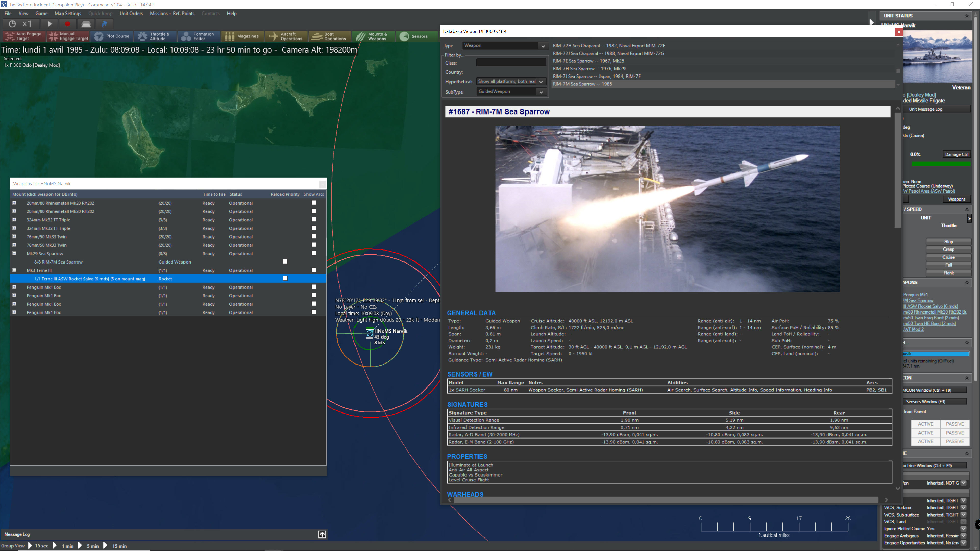Click the red record icon
This screenshot has height=551, width=980.
pos(67,24)
